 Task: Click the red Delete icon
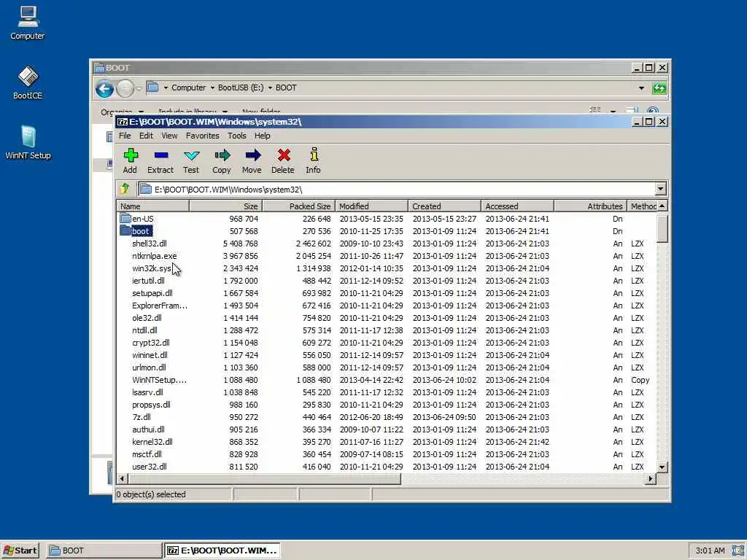pos(284,155)
